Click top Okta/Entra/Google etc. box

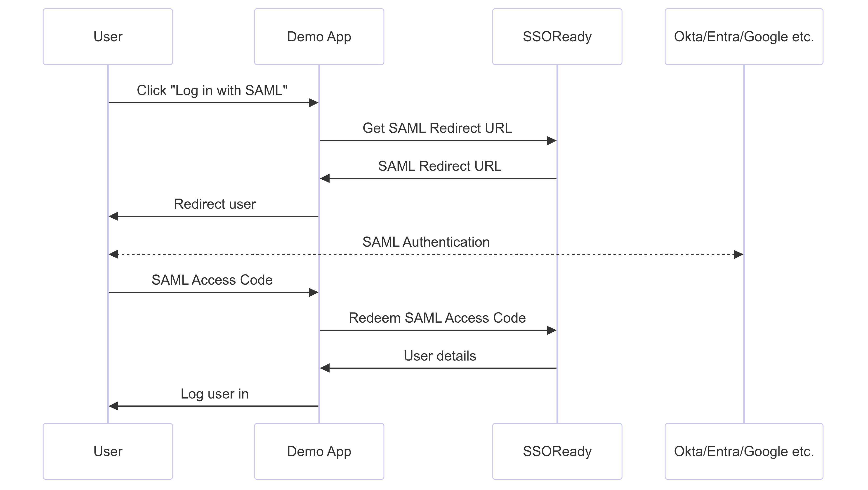744,37
